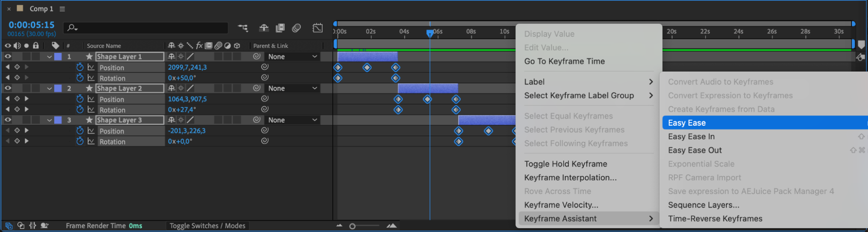Toggle Position stopwatch for Shape Layer 1
Image resolution: width=868 pixels, height=232 pixels.
(x=80, y=67)
